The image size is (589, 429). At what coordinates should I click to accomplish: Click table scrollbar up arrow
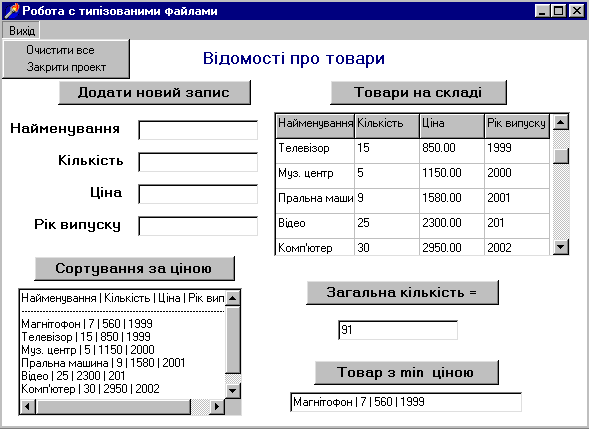(x=561, y=122)
